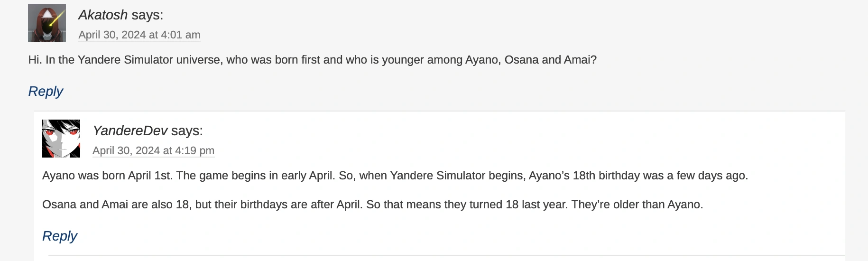Click the sentence 'They're older than Ayano.'
Screen dimensions: 868x261
tap(637, 205)
